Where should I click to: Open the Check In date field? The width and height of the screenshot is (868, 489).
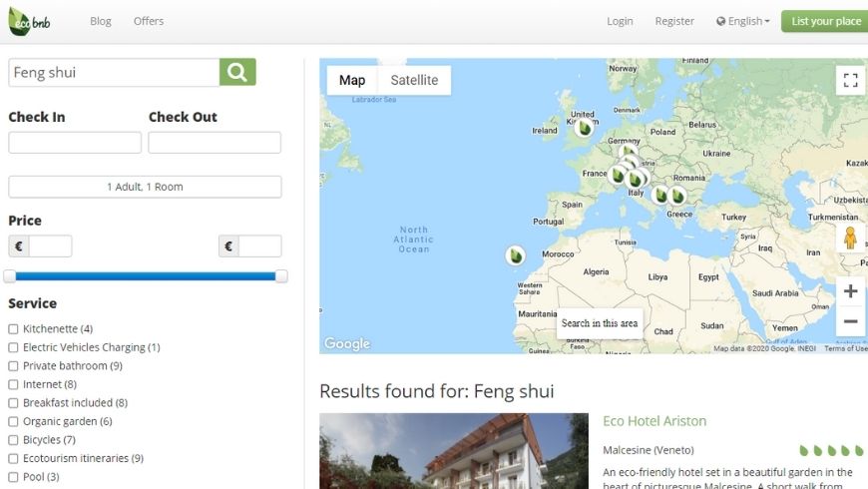(x=75, y=143)
